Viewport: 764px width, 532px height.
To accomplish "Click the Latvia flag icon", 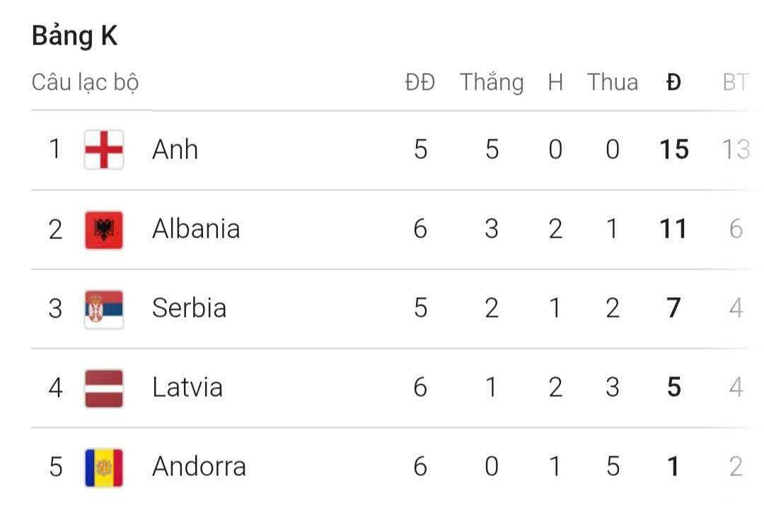I will [x=104, y=388].
